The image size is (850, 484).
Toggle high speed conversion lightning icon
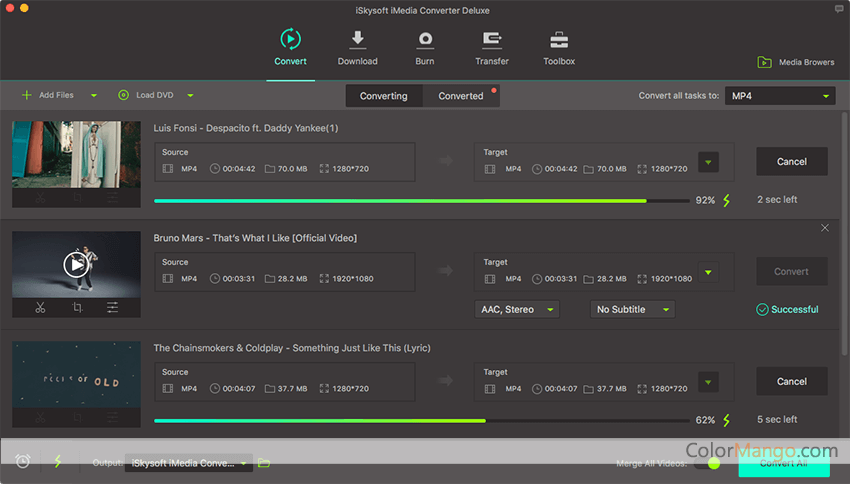click(57, 462)
